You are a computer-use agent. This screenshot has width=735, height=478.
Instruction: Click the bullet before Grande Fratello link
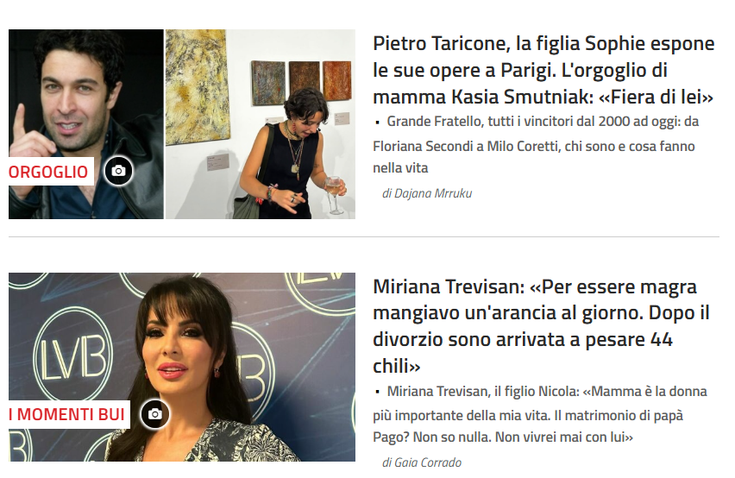(x=377, y=122)
